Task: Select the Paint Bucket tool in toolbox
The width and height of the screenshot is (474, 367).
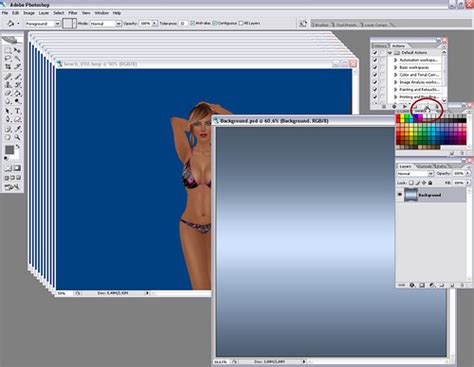Action: 17,93
